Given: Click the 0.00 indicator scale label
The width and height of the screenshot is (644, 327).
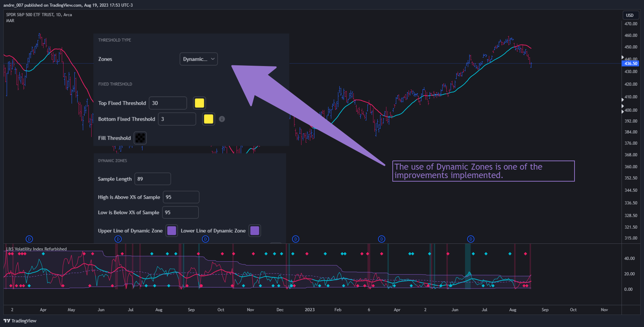Looking at the screenshot, I should (x=628, y=289).
